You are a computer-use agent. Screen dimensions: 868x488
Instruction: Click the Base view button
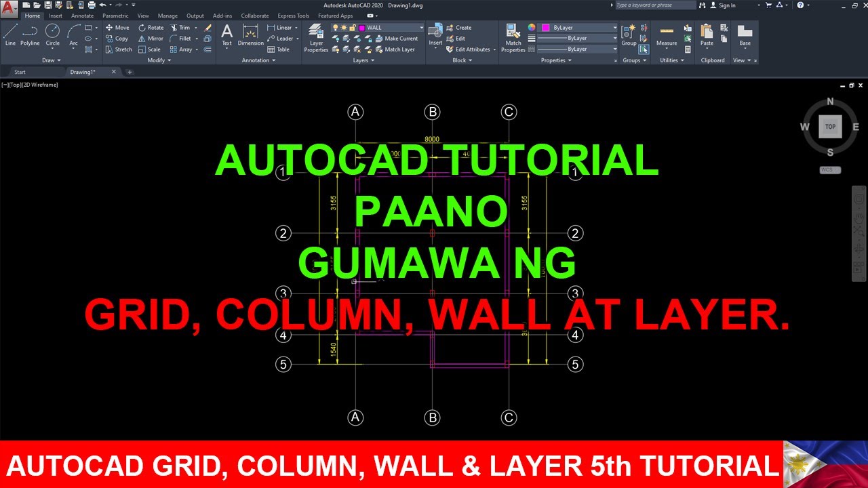click(x=745, y=35)
